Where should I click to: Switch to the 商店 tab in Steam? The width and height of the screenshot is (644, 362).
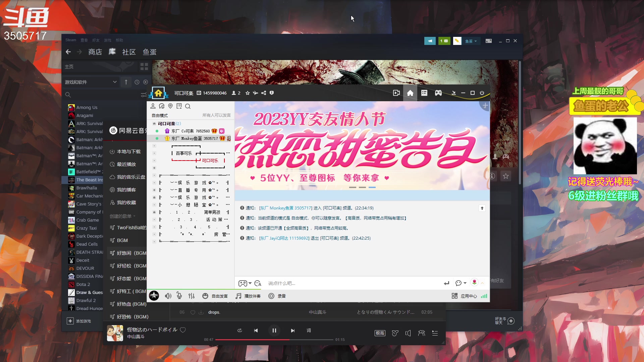coord(95,52)
